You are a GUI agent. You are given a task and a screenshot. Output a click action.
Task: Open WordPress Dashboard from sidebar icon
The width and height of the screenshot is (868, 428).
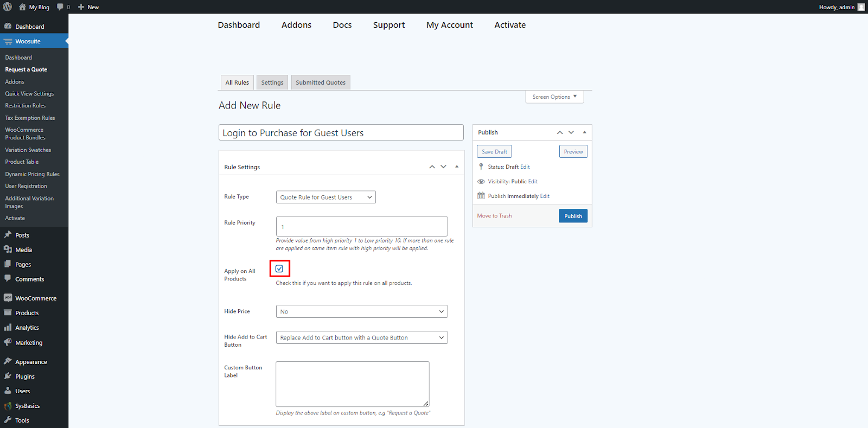coord(8,26)
